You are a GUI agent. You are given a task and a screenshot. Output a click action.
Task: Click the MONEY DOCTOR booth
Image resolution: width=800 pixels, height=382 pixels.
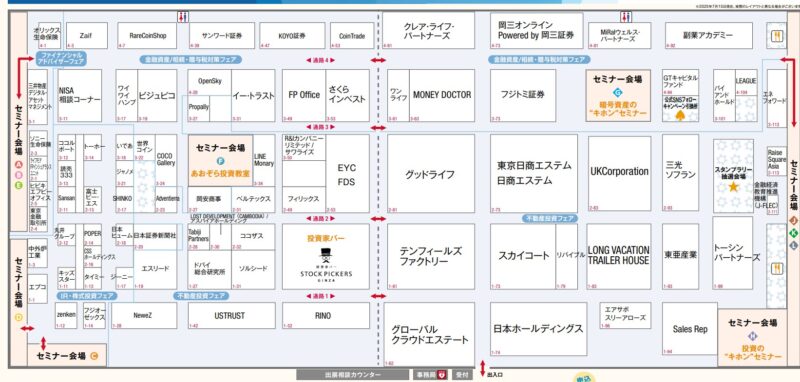coord(442,95)
